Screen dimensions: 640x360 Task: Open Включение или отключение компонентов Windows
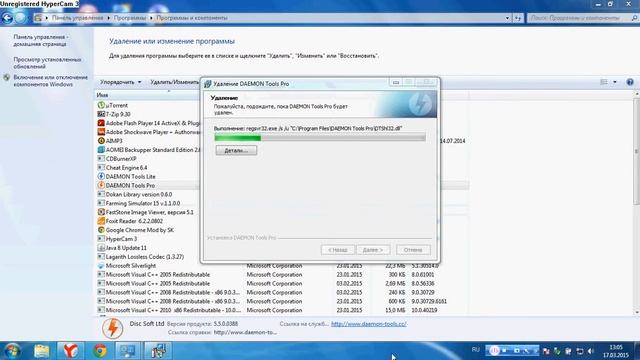51,81
